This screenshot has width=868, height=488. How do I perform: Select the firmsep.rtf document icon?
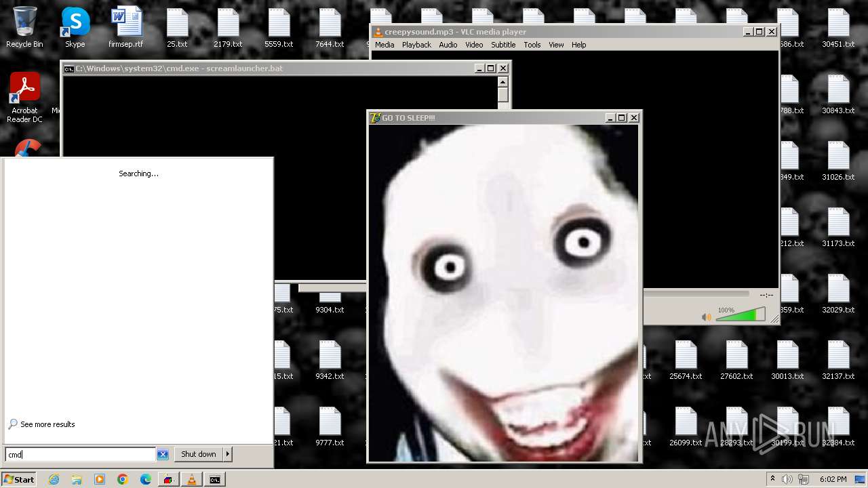[x=126, y=28]
